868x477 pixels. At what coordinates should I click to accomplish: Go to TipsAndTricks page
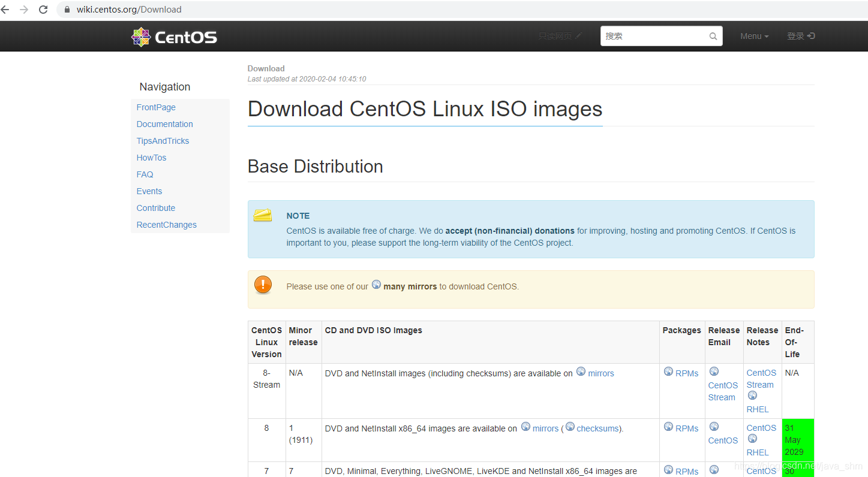pyautogui.click(x=163, y=141)
